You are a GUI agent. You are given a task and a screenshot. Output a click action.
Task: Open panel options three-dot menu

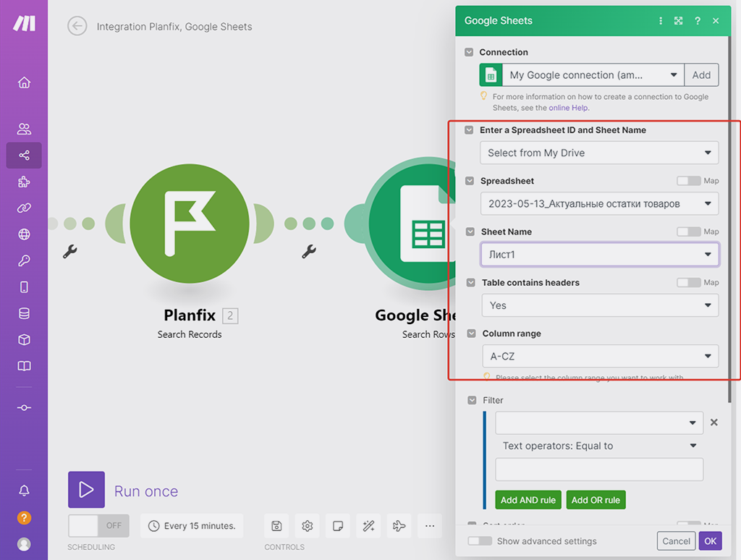point(661,21)
